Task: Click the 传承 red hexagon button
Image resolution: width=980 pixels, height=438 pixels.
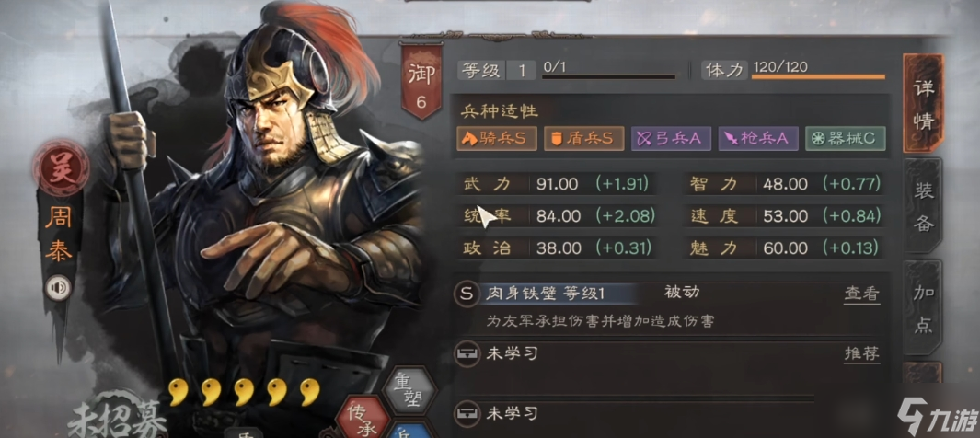Action: point(362,418)
